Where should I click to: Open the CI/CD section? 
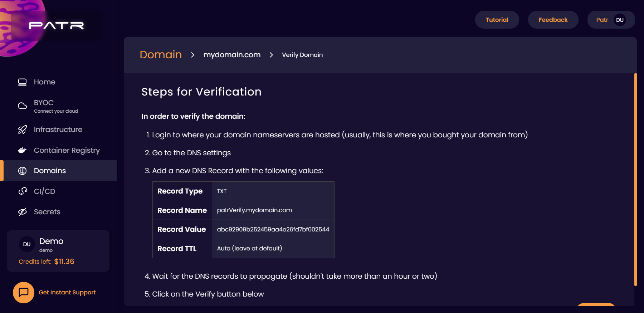58,191
